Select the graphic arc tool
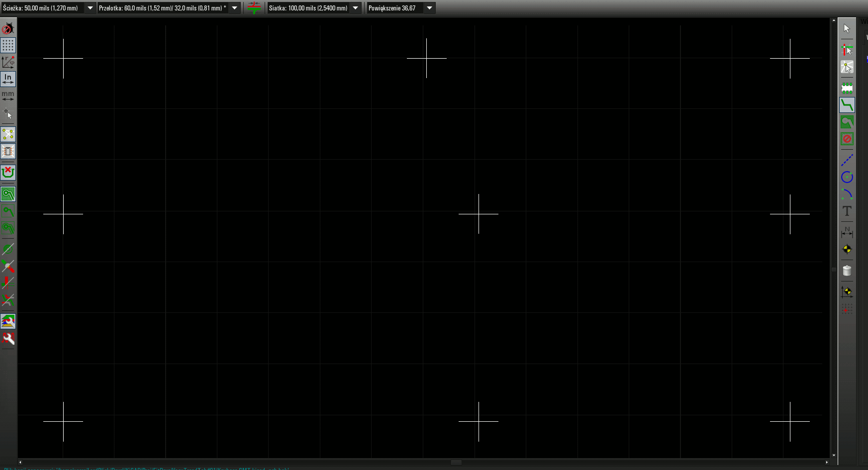Screen dimensions: 868x470 pos(847,194)
